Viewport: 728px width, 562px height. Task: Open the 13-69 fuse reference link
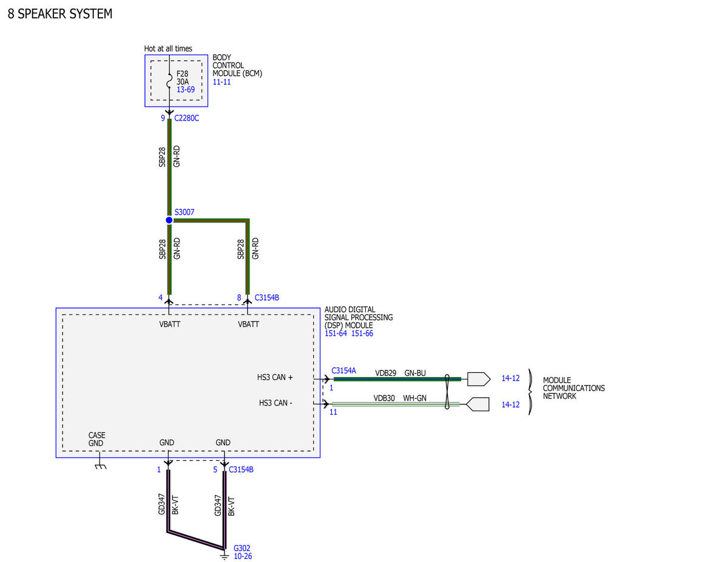[x=186, y=89]
